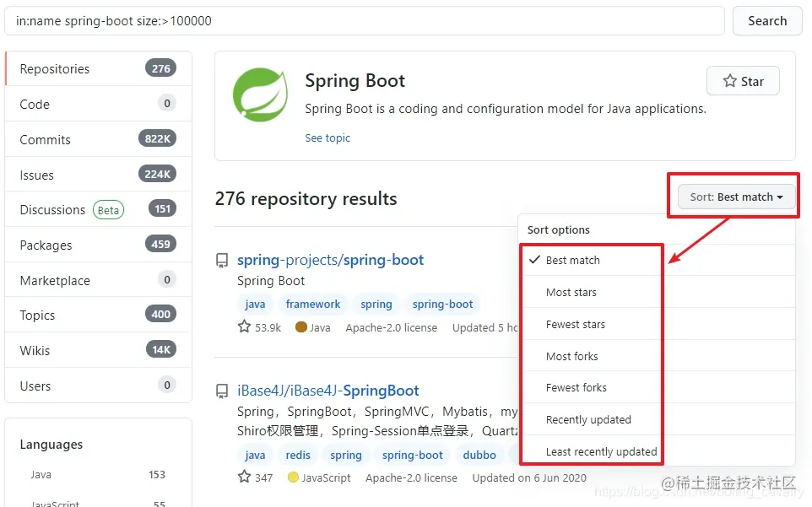This screenshot has width=812, height=507.
Task: Star the Spring Boot topic
Action: [743, 81]
